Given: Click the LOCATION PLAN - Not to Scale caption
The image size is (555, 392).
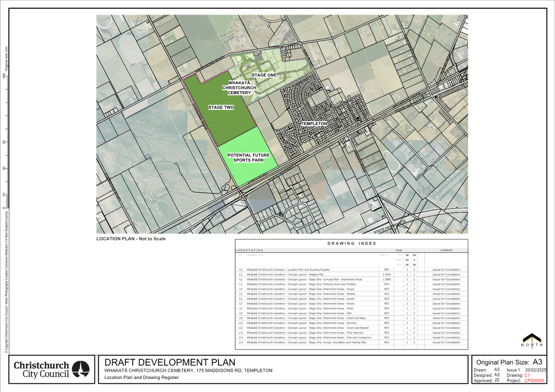Looking at the screenshot, I should (x=131, y=238).
